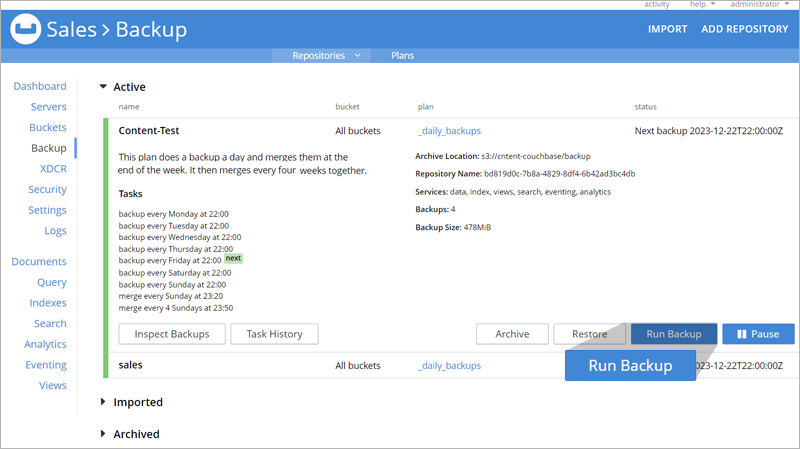The image size is (800, 449).
Task: Click the 'status' column header
Action: pyautogui.click(x=645, y=107)
